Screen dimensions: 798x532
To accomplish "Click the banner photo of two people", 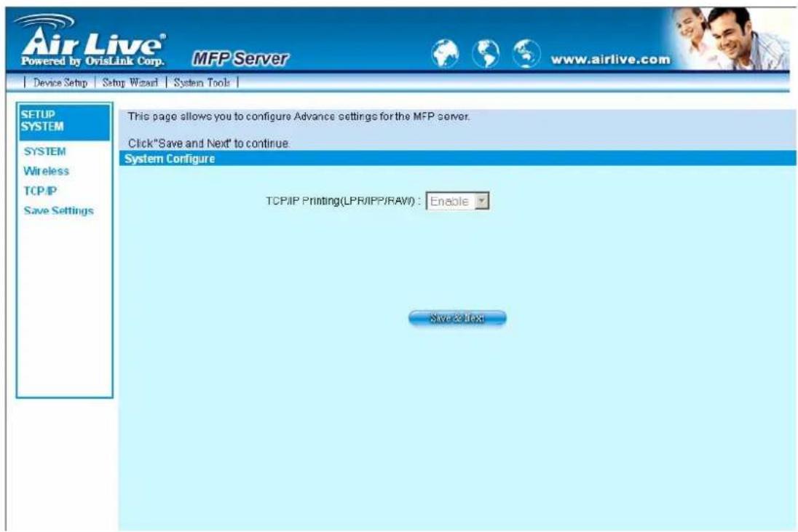I will [728, 39].
